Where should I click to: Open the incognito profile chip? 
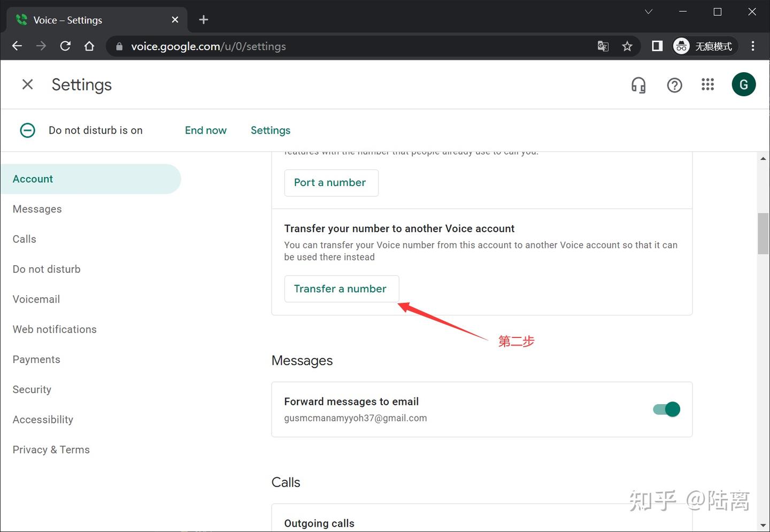click(x=705, y=47)
